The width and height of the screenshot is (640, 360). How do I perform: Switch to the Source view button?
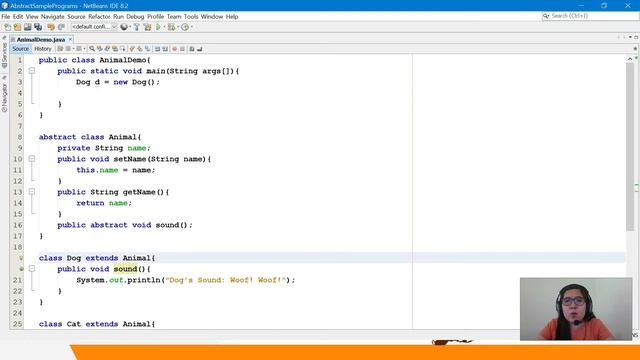coord(20,49)
